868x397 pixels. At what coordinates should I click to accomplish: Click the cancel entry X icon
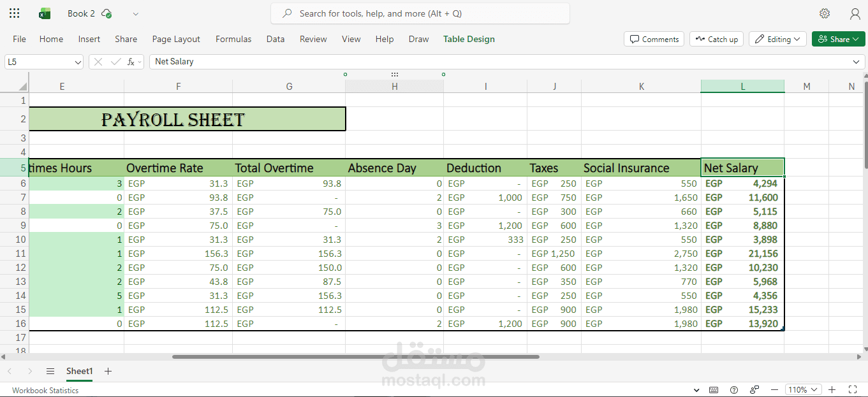click(x=99, y=62)
